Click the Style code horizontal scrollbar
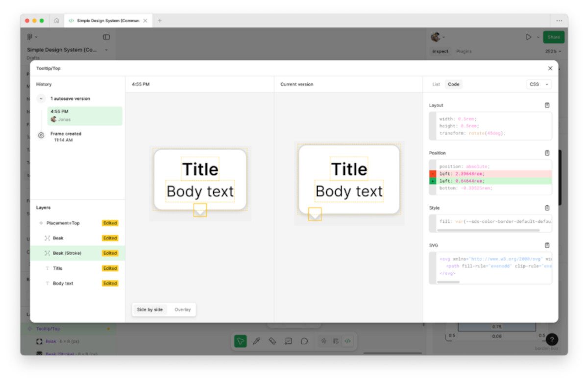This screenshot has width=588, height=382. [488, 230]
